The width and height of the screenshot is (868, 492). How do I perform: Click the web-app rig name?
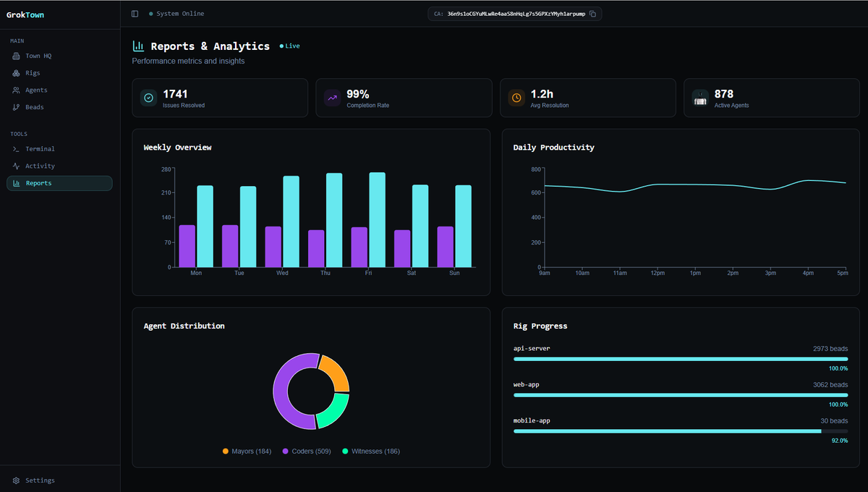(526, 385)
